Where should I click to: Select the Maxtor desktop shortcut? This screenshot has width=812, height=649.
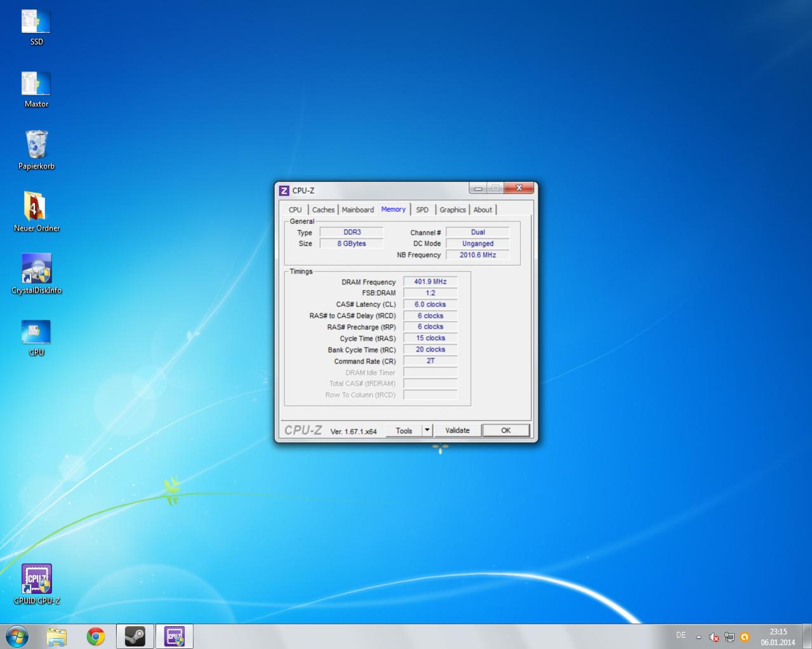click(x=36, y=89)
